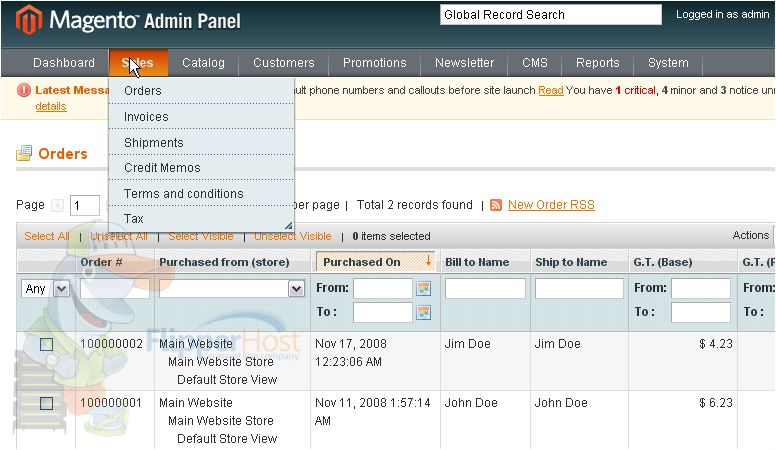The image size is (776, 450).
Task: Select Shipments in the Sales submenu
Action: click(201, 143)
